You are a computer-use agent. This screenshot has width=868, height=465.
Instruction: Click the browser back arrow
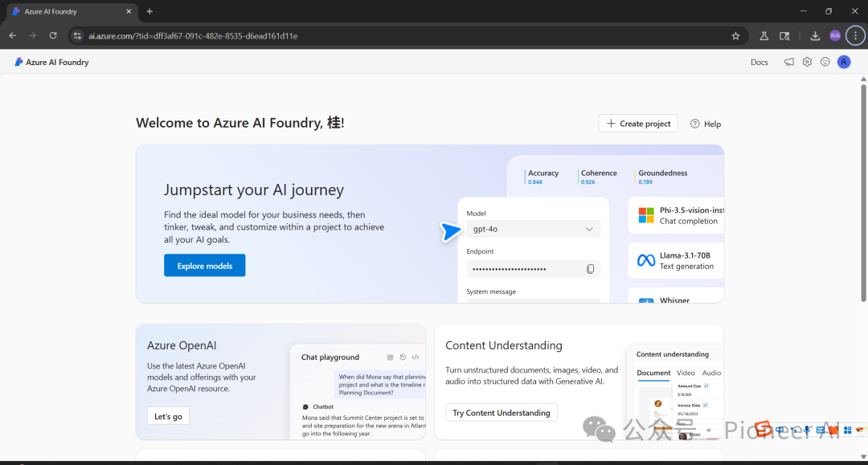point(12,36)
